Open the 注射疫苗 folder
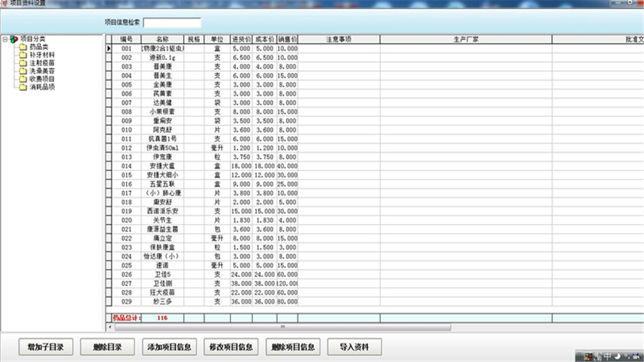 (x=42, y=63)
